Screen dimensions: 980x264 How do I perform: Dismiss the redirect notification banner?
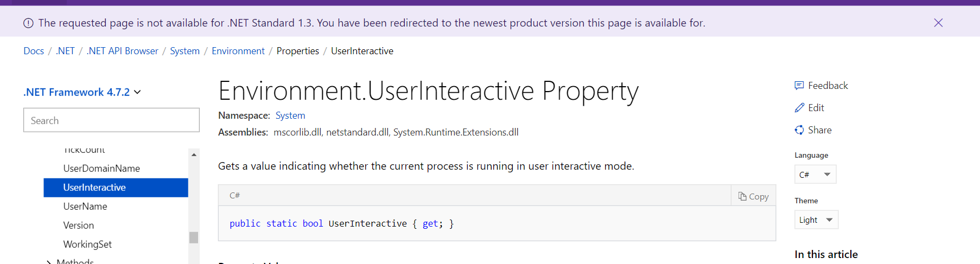[938, 23]
